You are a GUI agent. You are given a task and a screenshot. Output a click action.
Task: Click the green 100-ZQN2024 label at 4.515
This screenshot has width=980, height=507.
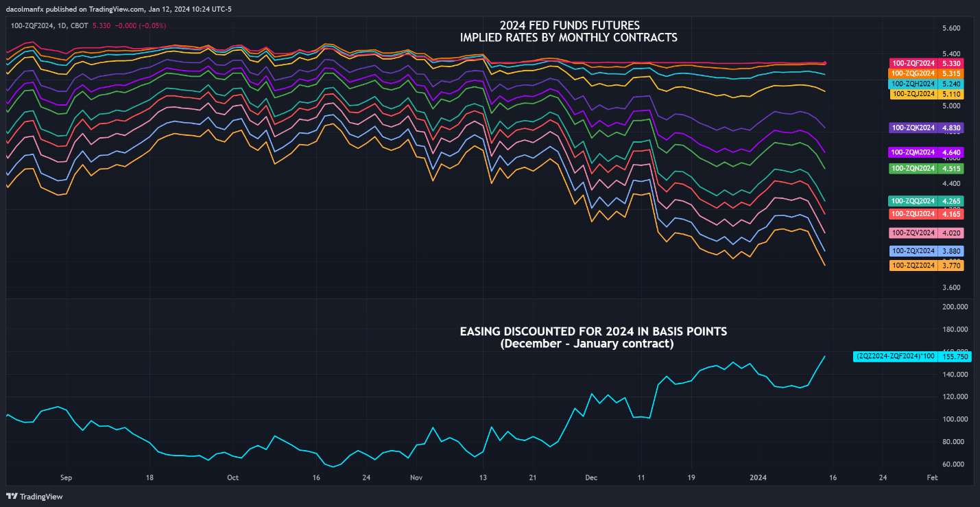click(927, 168)
